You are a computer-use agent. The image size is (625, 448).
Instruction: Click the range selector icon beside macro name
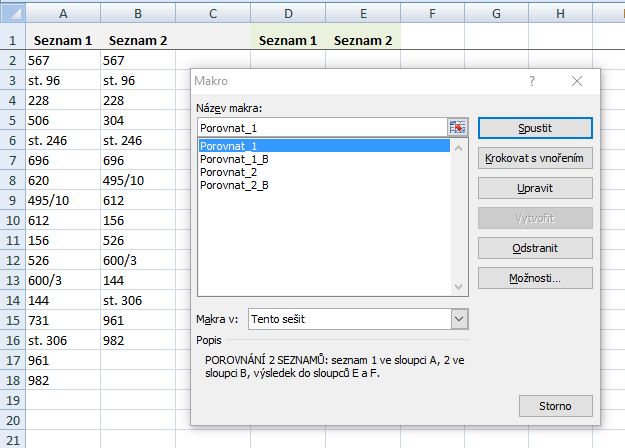point(458,127)
